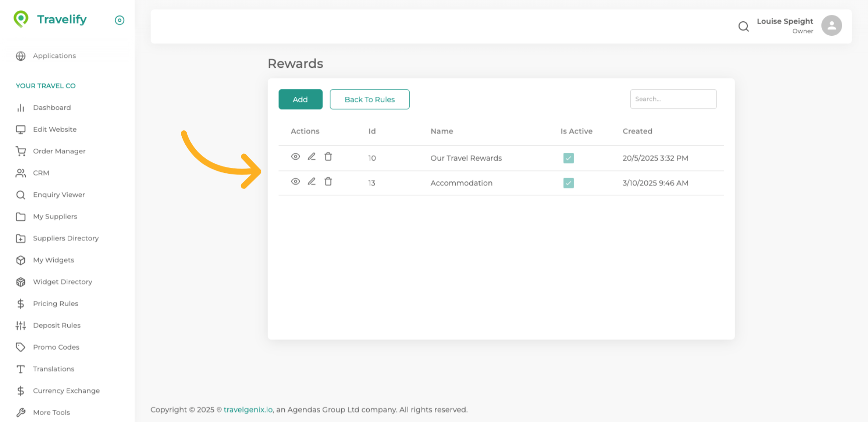Image resolution: width=868 pixels, height=422 pixels.
Task: Open the user avatar for Louise Speight
Action: click(831, 25)
